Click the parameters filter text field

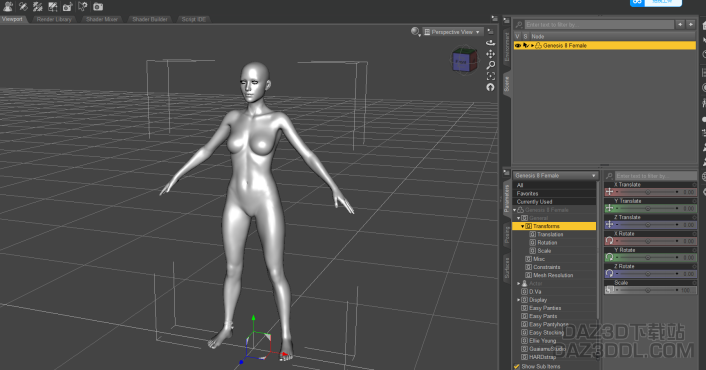[655, 176]
